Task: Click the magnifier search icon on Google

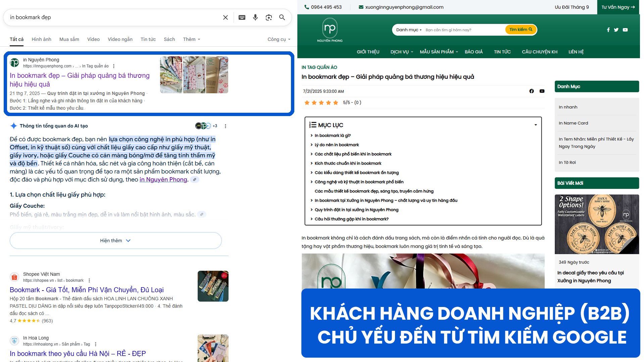Action: tap(282, 17)
